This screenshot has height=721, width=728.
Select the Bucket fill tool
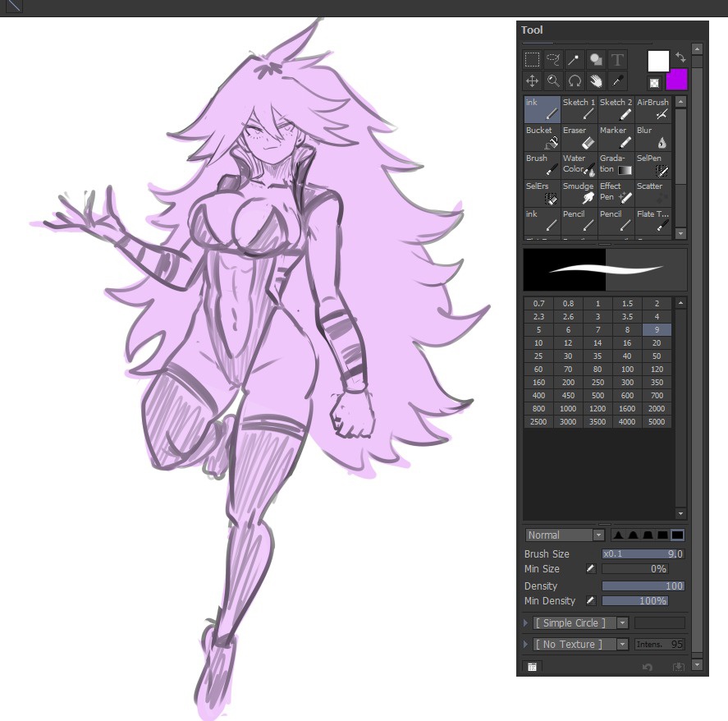tap(543, 137)
